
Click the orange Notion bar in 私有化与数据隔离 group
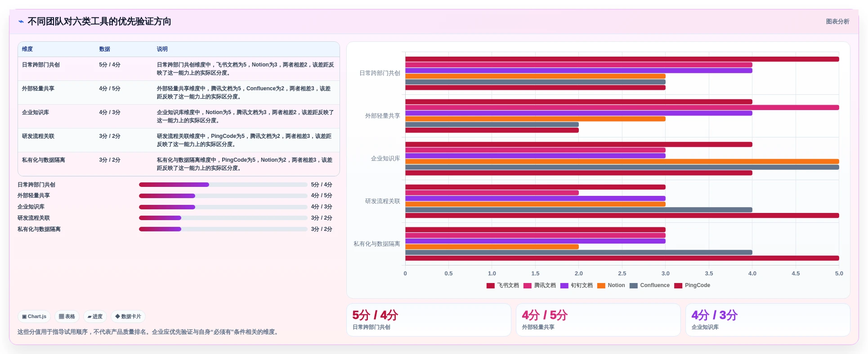tap(492, 247)
